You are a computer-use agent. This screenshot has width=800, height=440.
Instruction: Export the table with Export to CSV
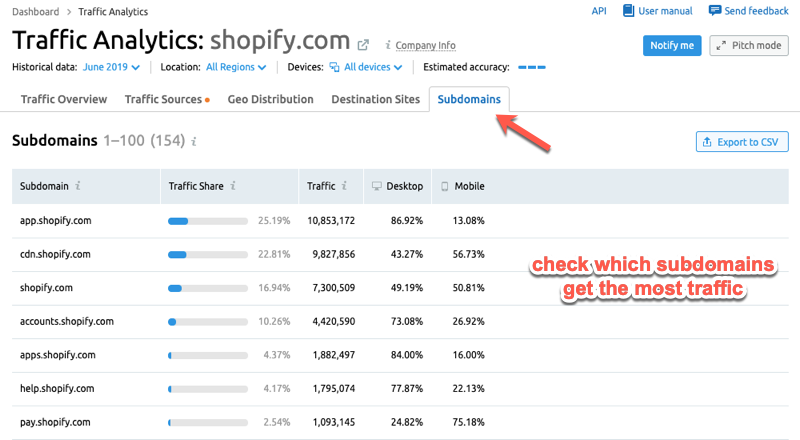(x=741, y=142)
